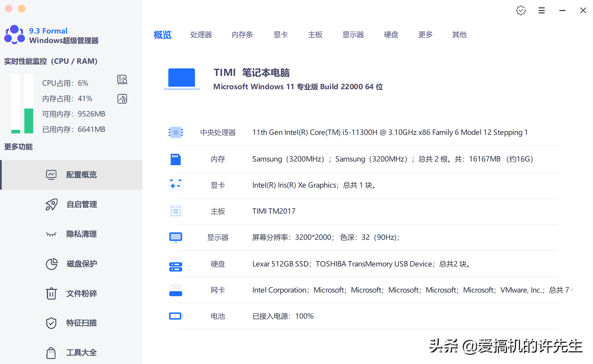Screen dimensions: 593x364
Task: Switch to the 处理器 tab
Action: [x=201, y=35]
